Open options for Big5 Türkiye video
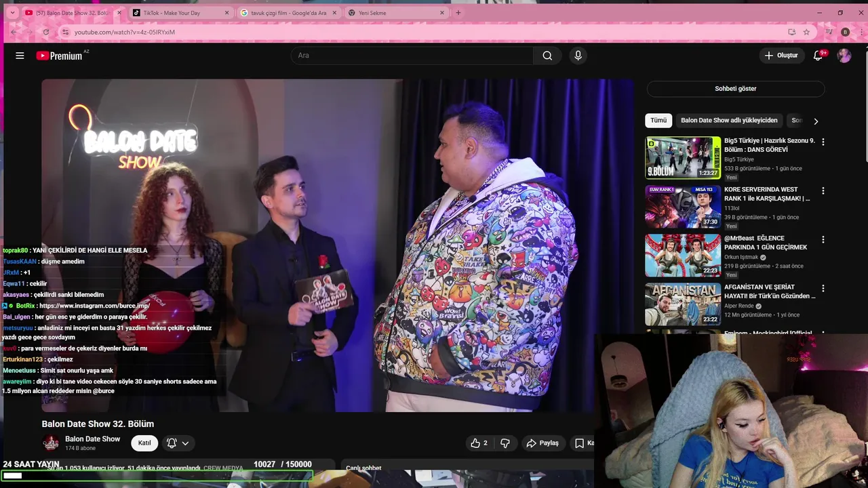 823,142
